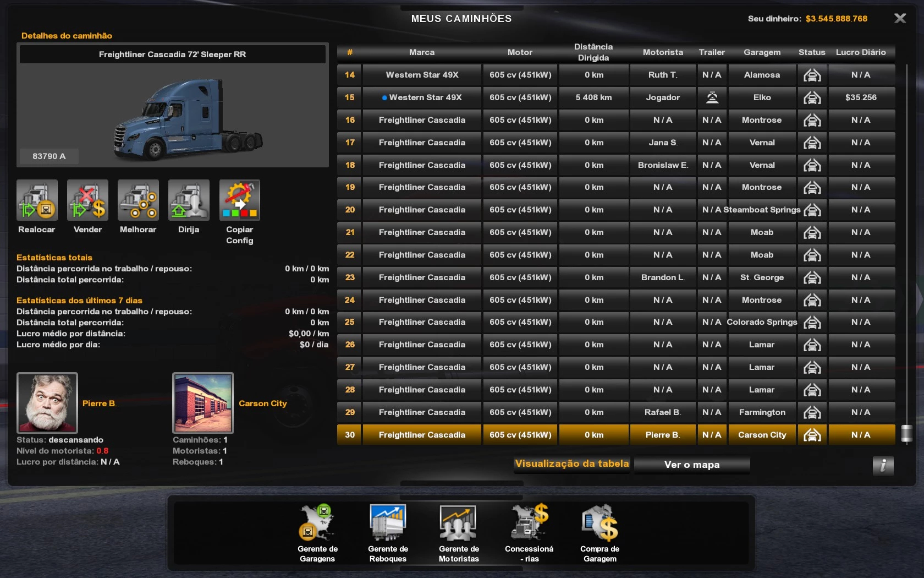Open Concessionárias truck dealer

(529, 524)
